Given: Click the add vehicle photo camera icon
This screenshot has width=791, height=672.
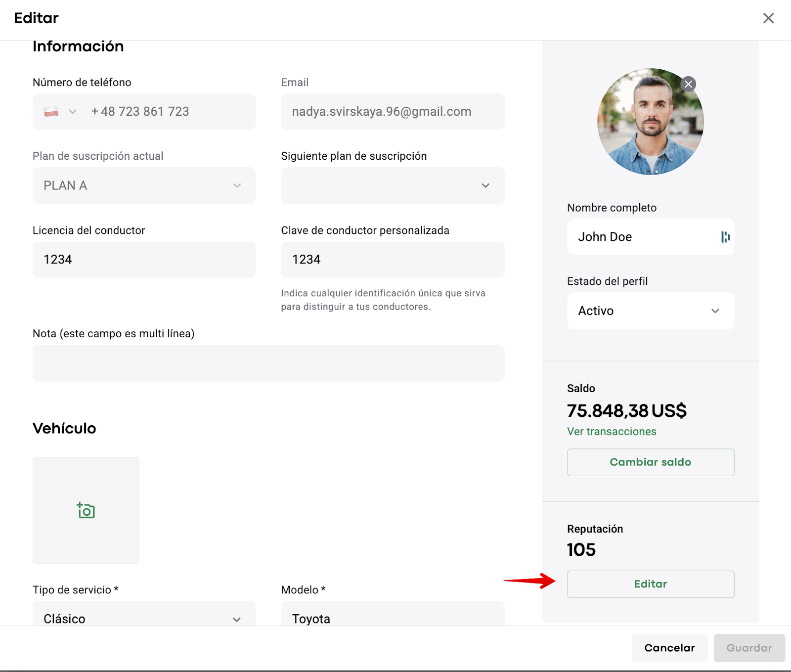Looking at the screenshot, I should coord(86,510).
